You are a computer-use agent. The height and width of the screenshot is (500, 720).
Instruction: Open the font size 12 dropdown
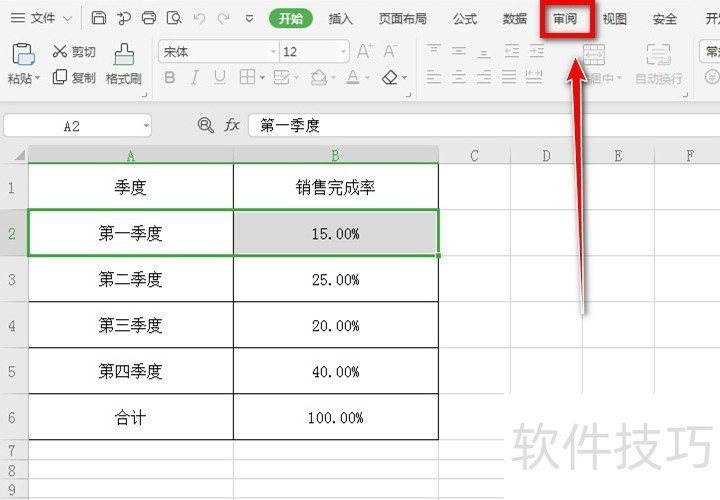tap(343, 51)
